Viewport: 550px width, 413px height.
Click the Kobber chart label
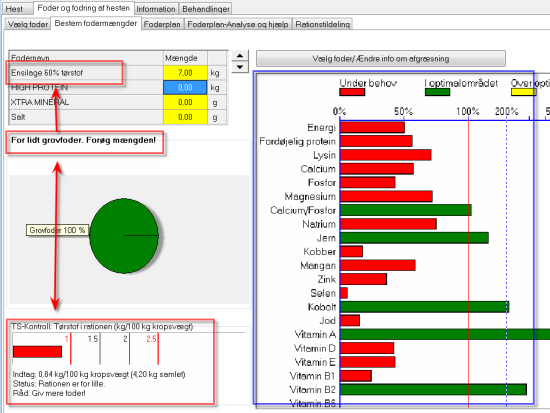pos(320,252)
